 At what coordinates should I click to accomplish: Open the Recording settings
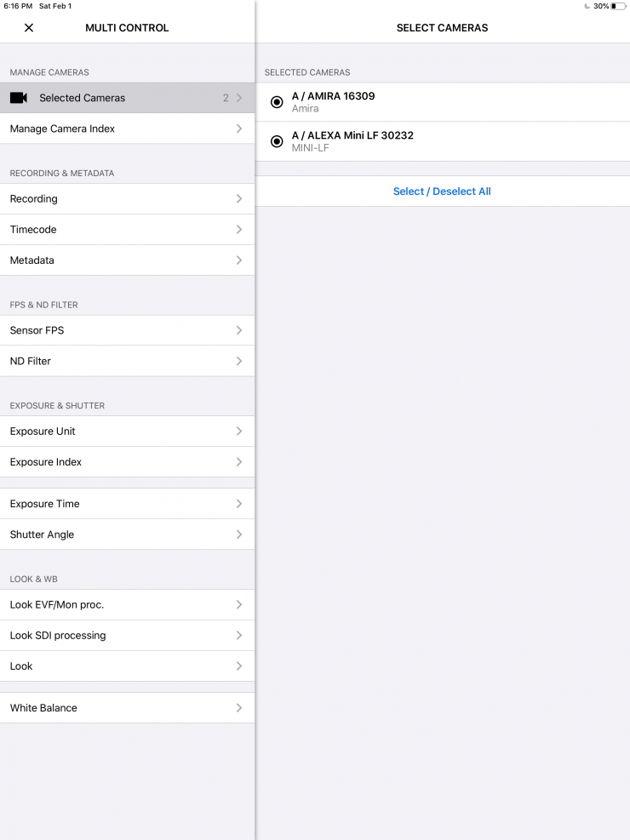click(x=127, y=198)
